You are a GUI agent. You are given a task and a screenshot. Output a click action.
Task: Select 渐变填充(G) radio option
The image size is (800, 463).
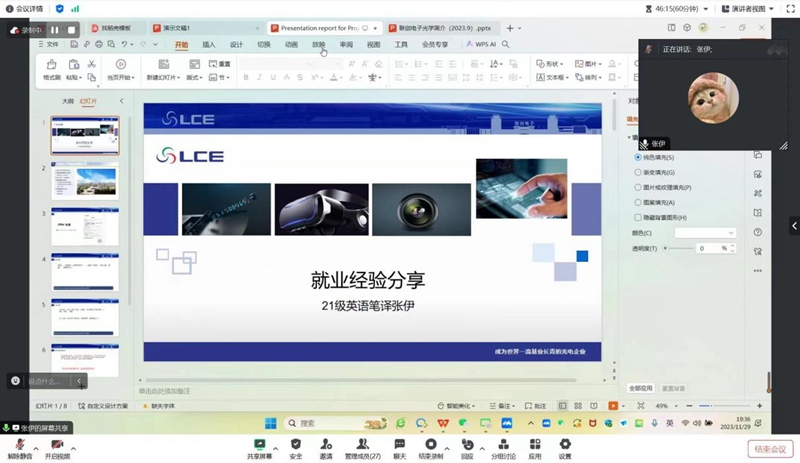tap(638, 172)
